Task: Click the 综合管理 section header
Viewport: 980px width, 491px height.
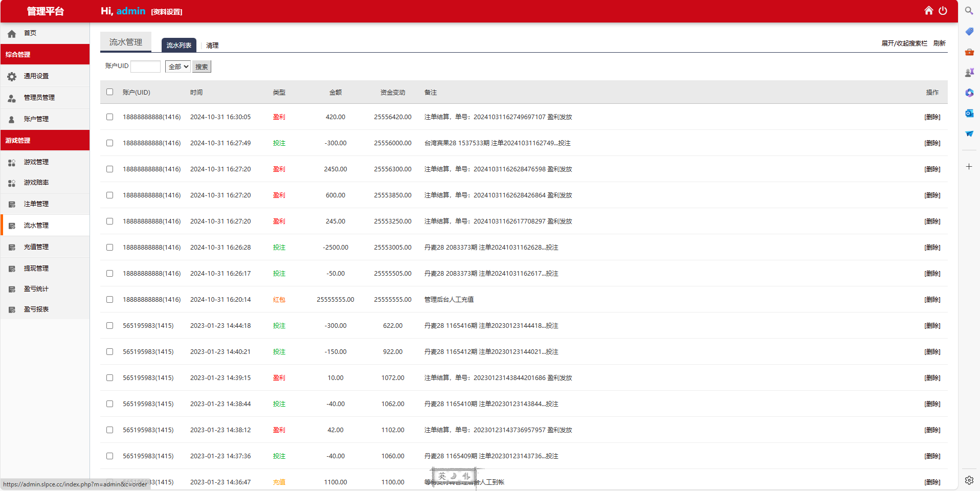Action: (45, 54)
